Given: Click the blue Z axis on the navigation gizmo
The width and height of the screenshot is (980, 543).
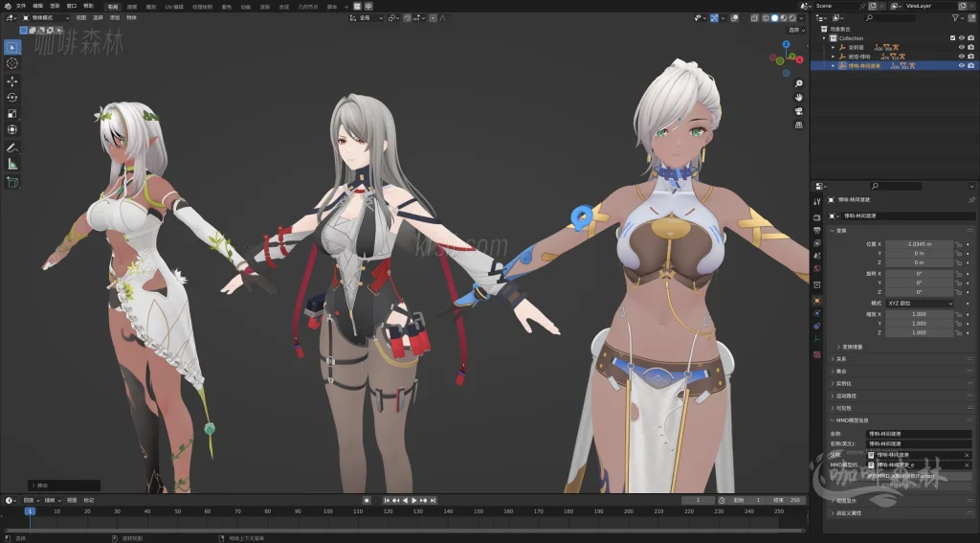Looking at the screenshot, I should click(787, 44).
